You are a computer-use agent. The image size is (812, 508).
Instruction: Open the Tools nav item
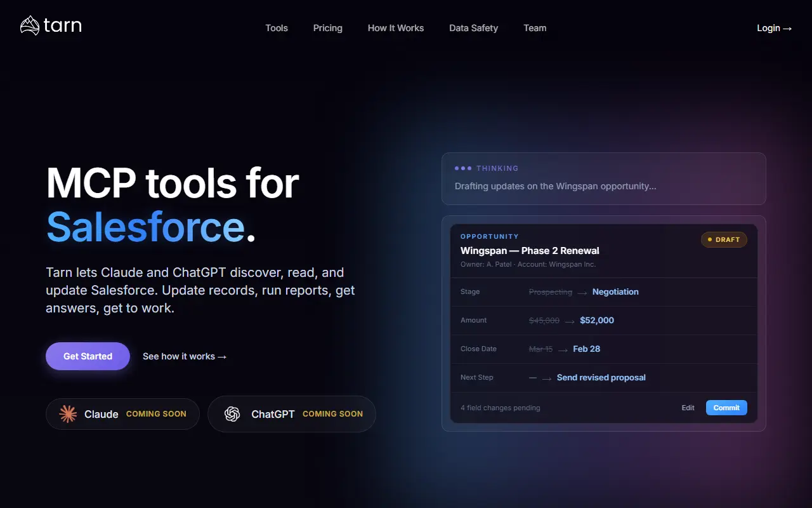[x=277, y=28]
